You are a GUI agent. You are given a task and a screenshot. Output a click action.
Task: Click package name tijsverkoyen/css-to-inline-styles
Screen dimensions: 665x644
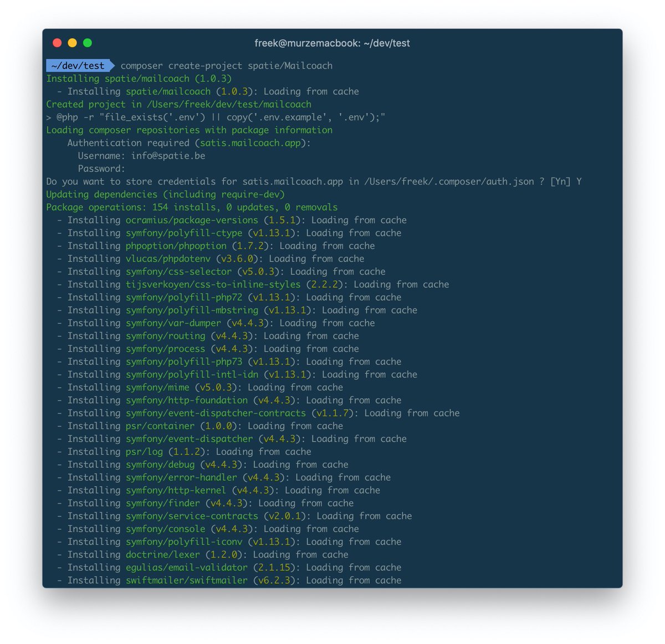[x=213, y=284]
